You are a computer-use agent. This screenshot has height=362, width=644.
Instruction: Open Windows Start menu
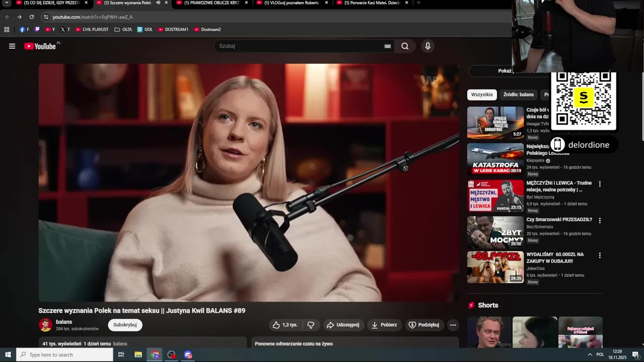8,354
